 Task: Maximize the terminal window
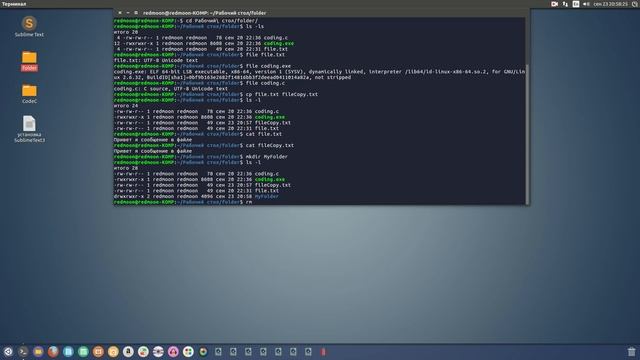[136, 13]
